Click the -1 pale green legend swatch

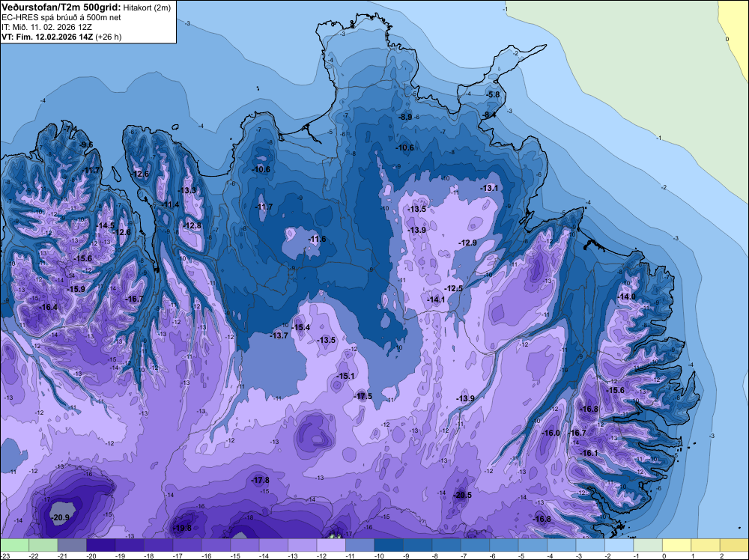click(x=648, y=545)
